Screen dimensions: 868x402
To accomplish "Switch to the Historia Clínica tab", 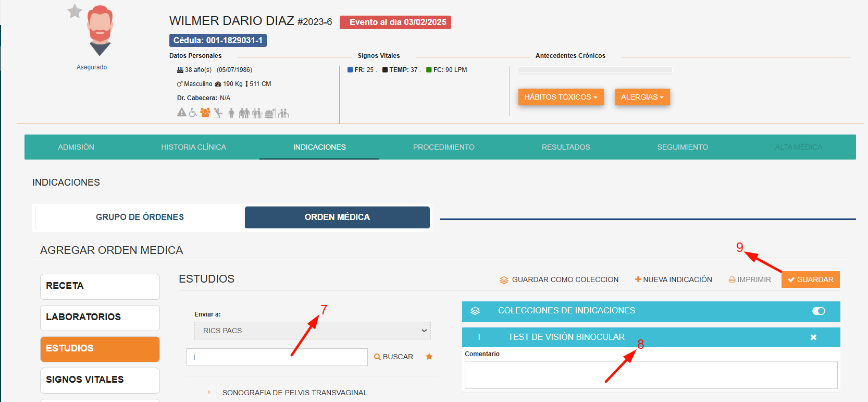I will (194, 147).
